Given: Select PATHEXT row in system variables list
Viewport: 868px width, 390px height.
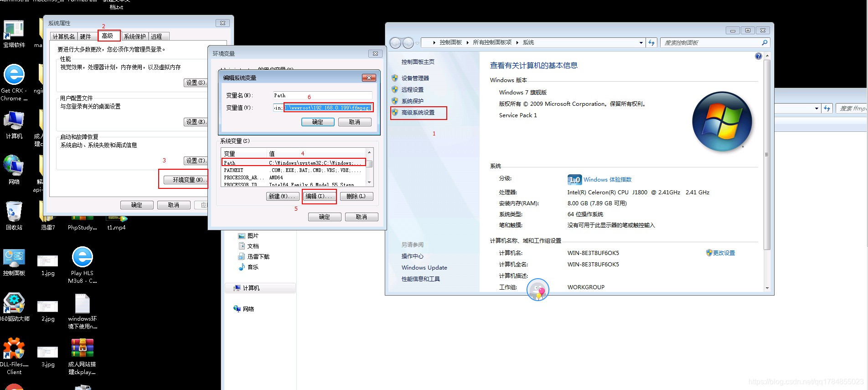Looking at the screenshot, I should (294, 170).
